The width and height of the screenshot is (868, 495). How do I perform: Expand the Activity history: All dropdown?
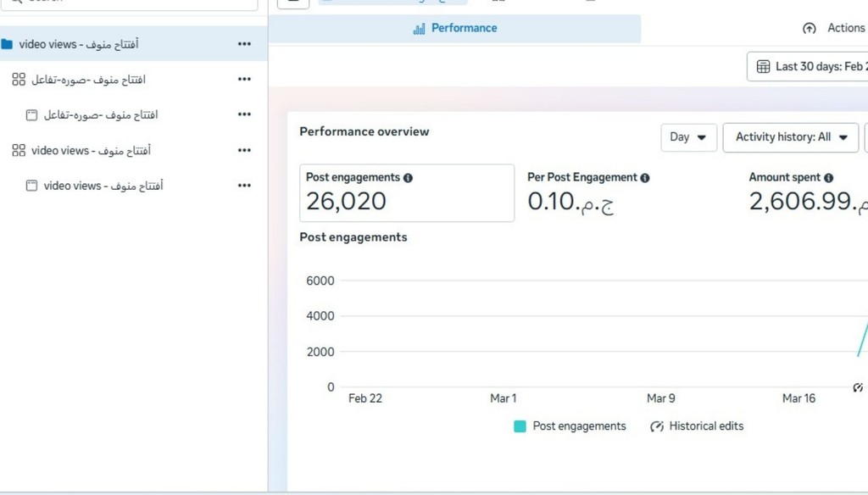coord(790,137)
